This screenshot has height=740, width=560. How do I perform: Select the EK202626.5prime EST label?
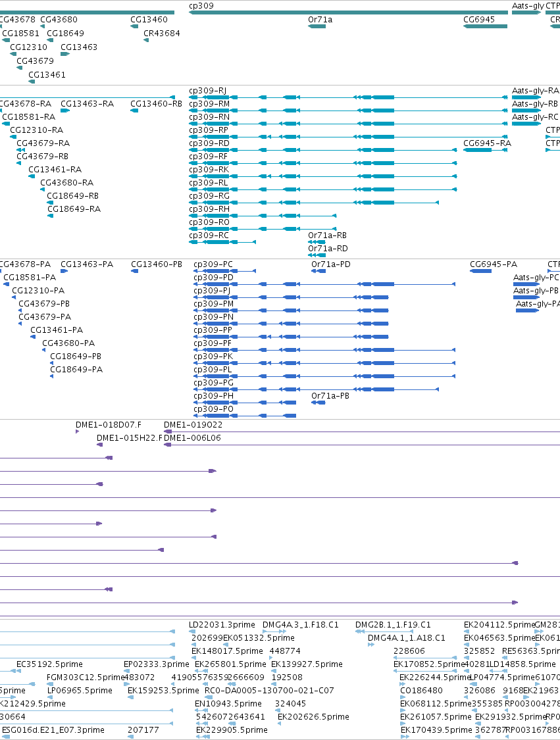313,717
